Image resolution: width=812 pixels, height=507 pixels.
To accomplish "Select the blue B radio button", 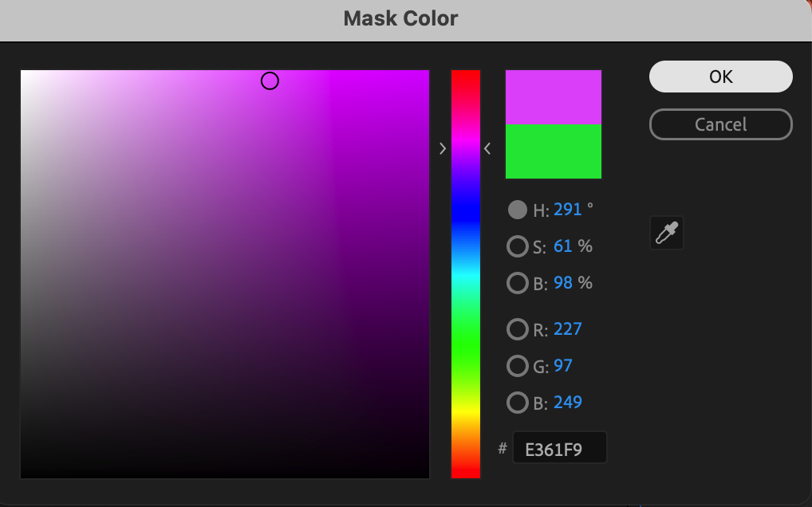I will click(x=518, y=403).
